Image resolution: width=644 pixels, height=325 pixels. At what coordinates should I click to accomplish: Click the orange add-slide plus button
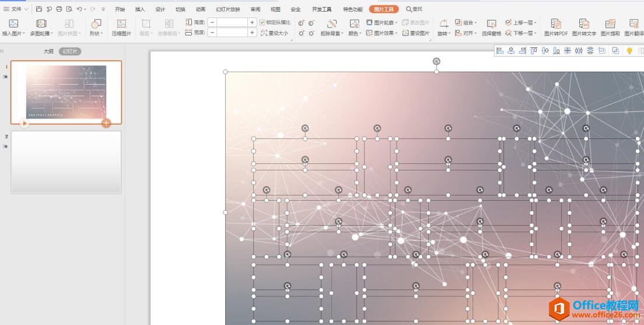[x=106, y=123]
